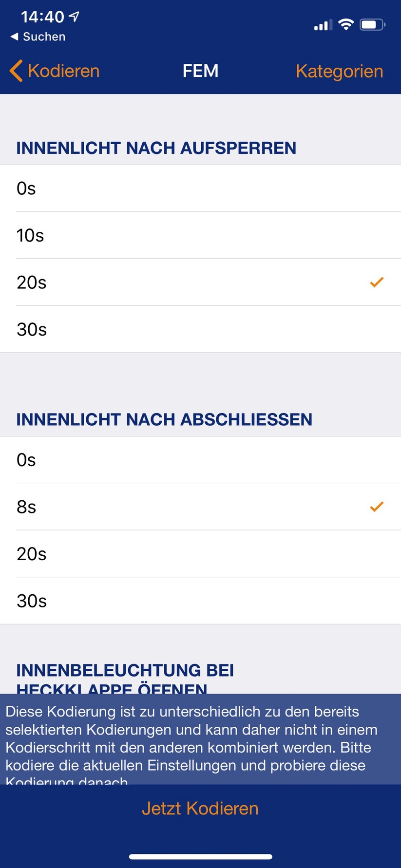
Task: Tap the coding conflict warning message
Action: [x=200, y=739]
